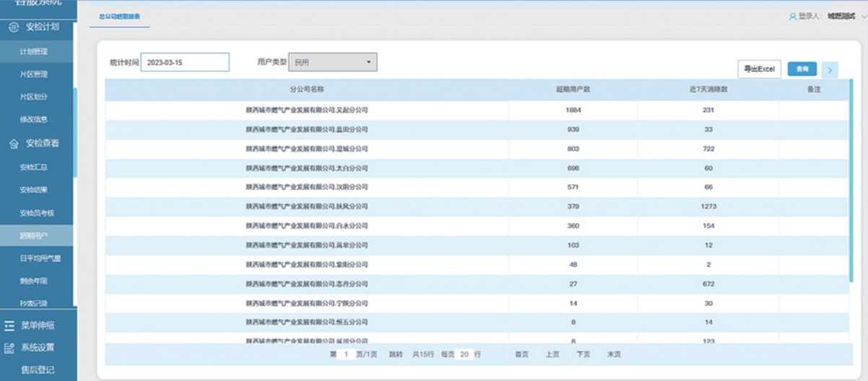Viewport: 868px width, 381px height.
Task: Select 超期用户 in the sidebar
Action: click(x=34, y=235)
